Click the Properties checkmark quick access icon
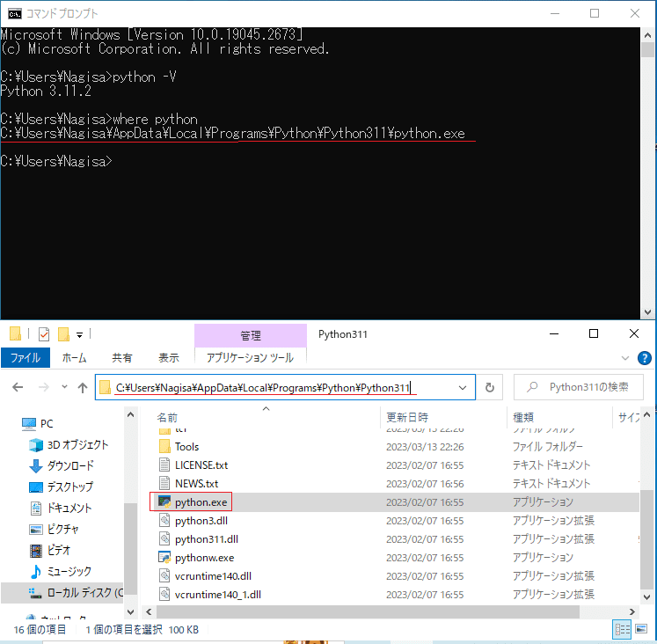Screen dimensions: 657x644 pyautogui.click(x=44, y=334)
